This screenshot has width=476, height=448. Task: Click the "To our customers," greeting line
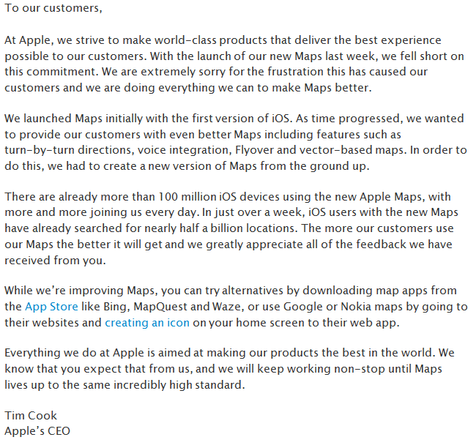[53, 8]
